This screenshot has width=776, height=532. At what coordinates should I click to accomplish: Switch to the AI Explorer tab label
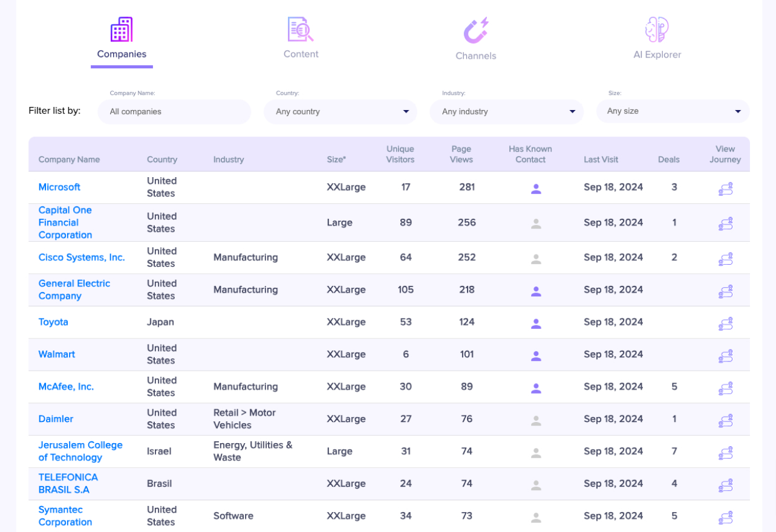pos(657,54)
